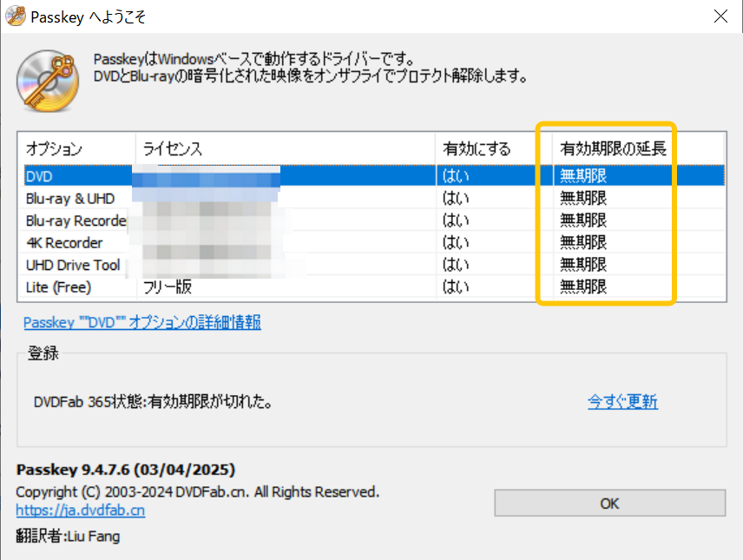Click はい in the 4K Recorder row
The height and width of the screenshot is (560, 743).
point(456,243)
